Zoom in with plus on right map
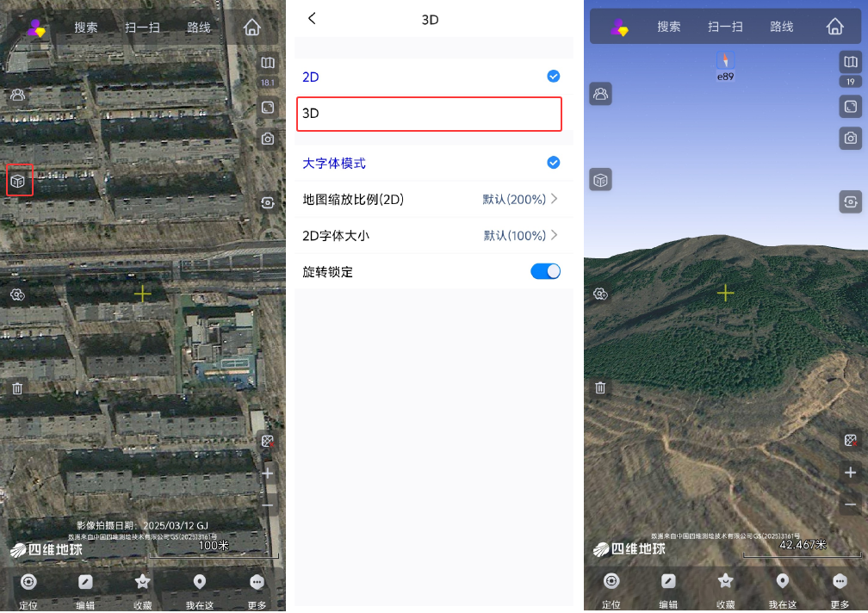This screenshot has height=613, width=868. tap(851, 473)
